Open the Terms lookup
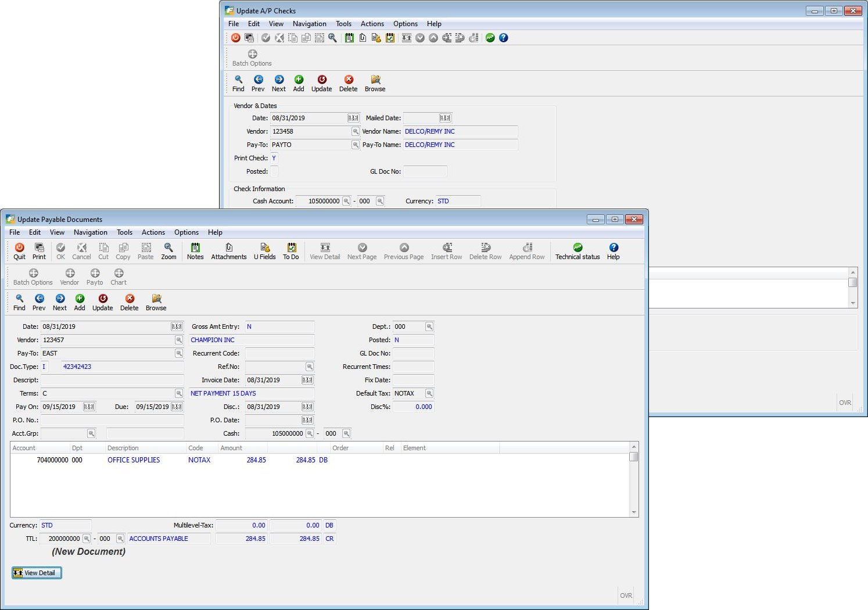868x610 pixels. 178,393
